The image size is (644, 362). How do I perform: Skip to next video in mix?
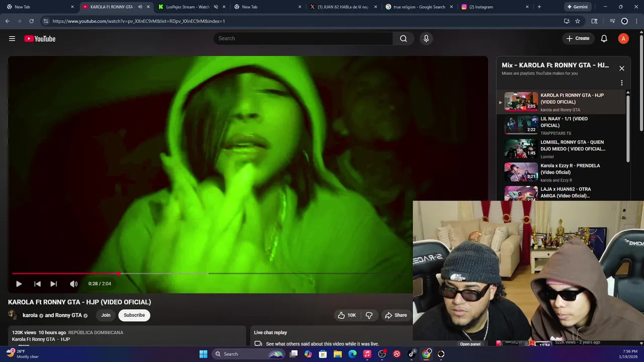54,284
